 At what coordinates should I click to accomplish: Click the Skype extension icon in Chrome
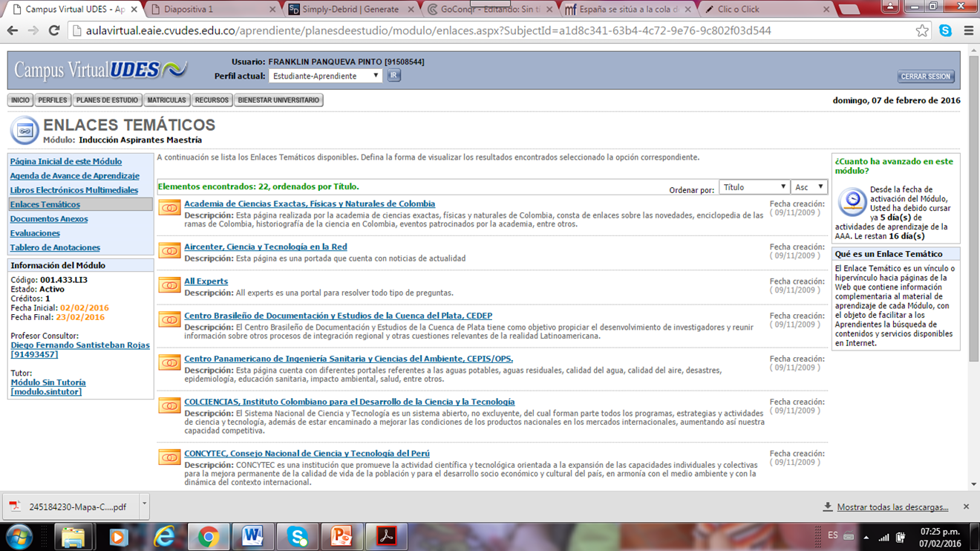click(x=945, y=30)
